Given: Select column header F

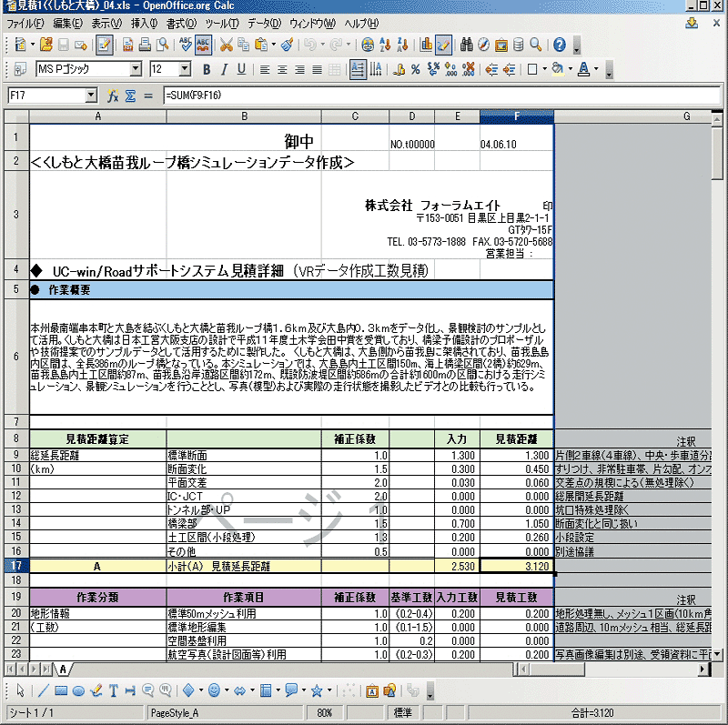Looking at the screenshot, I should click(x=516, y=116).
